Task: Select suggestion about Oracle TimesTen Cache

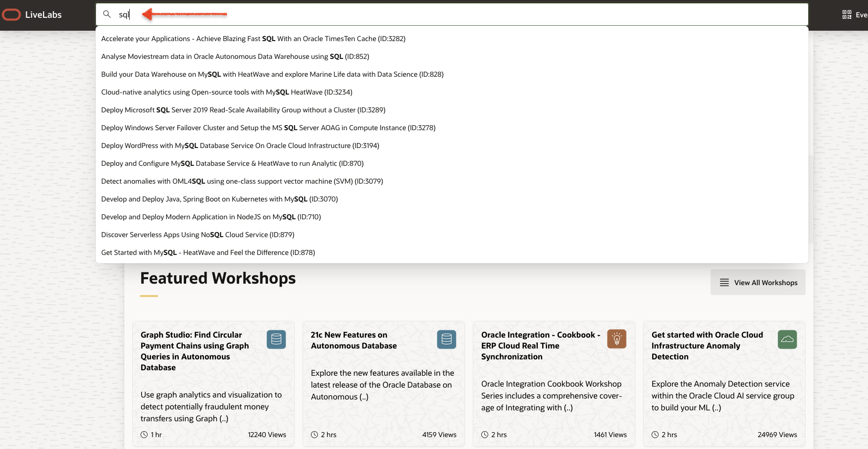Action: pyautogui.click(x=253, y=38)
